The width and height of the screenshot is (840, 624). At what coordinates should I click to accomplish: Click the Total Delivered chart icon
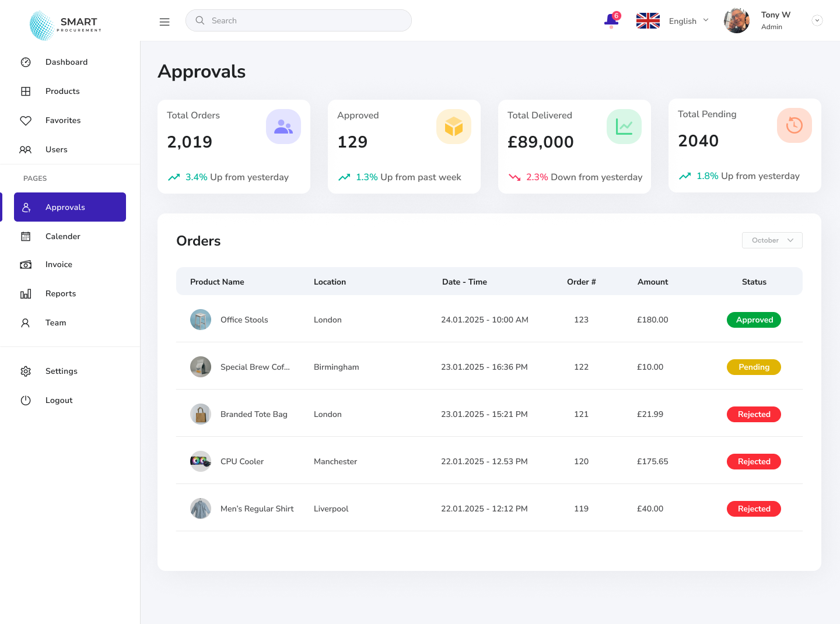point(624,127)
